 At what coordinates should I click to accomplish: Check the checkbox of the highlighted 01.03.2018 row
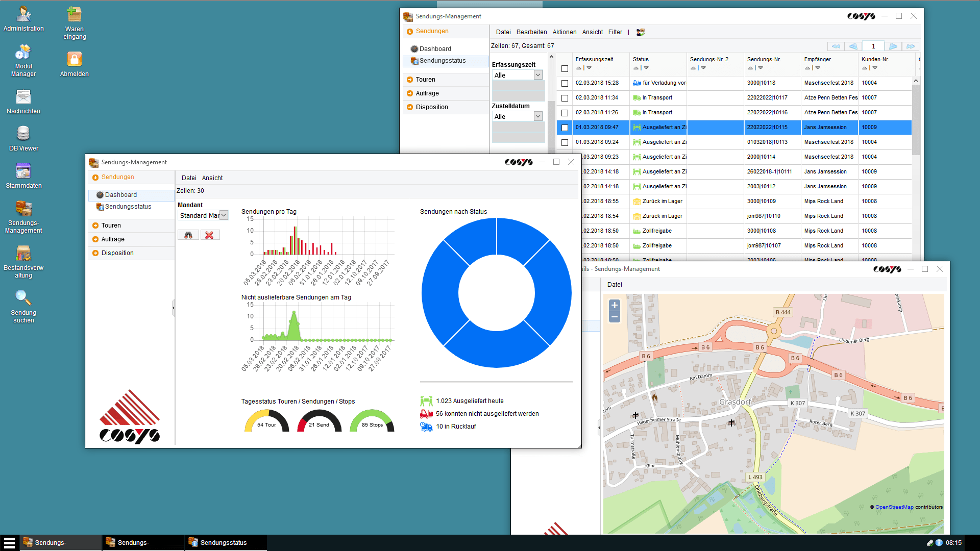point(565,128)
